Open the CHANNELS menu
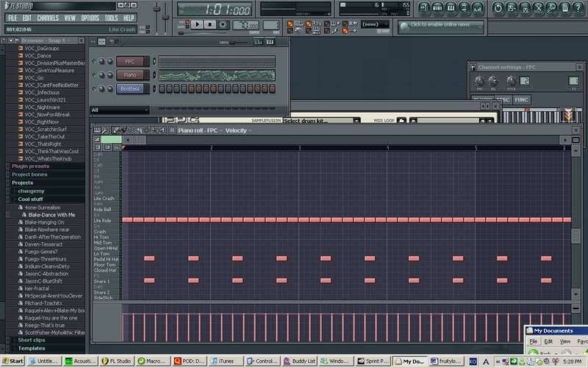The height and width of the screenshot is (368, 588). click(48, 18)
